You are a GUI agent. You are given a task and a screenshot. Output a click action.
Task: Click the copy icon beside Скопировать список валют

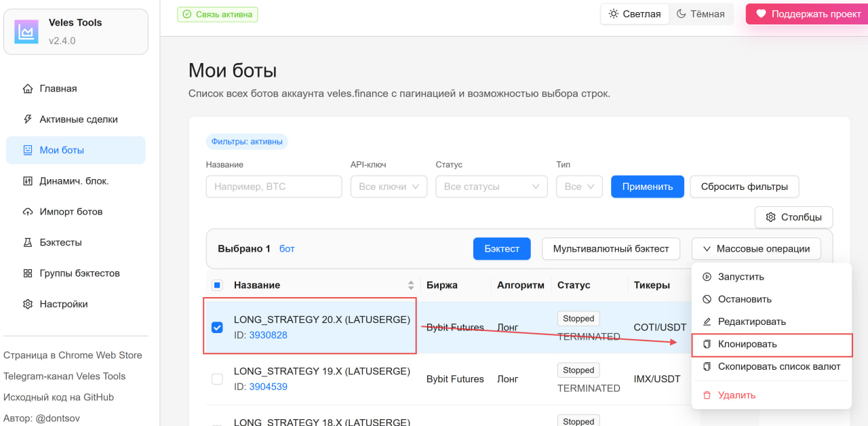click(707, 366)
